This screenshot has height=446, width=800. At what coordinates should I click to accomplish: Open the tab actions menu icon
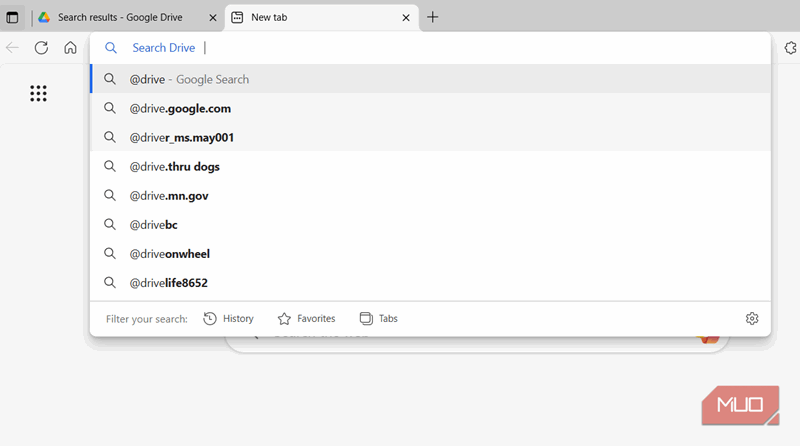point(12,17)
